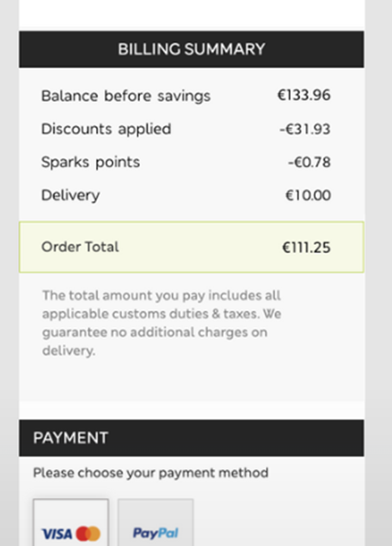Click the PAYMENT section header
Image resolution: width=392 pixels, height=546 pixels.
tap(71, 438)
